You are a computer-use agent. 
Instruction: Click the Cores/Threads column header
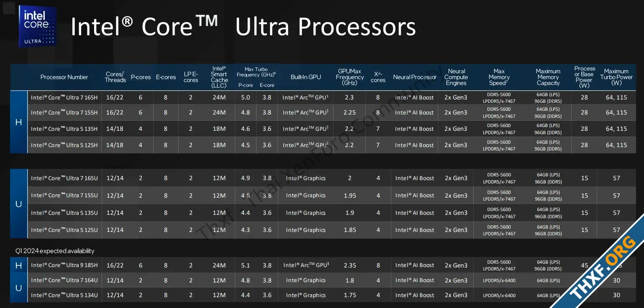pos(115,77)
